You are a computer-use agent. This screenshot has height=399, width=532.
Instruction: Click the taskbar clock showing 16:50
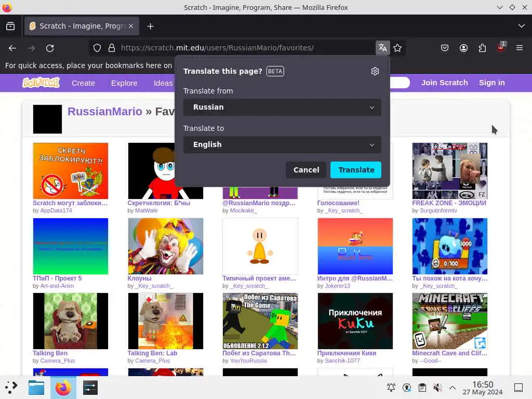pyautogui.click(x=483, y=388)
